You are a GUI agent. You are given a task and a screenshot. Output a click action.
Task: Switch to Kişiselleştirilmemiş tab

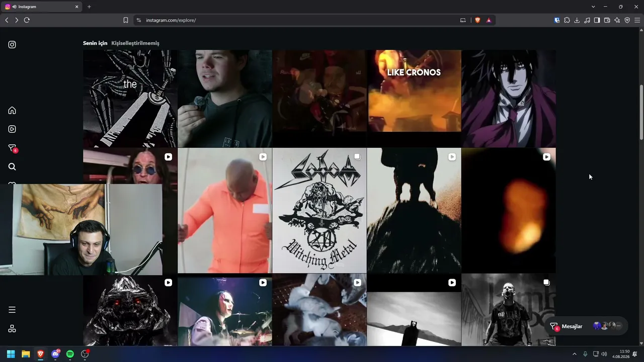pos(135,43)
